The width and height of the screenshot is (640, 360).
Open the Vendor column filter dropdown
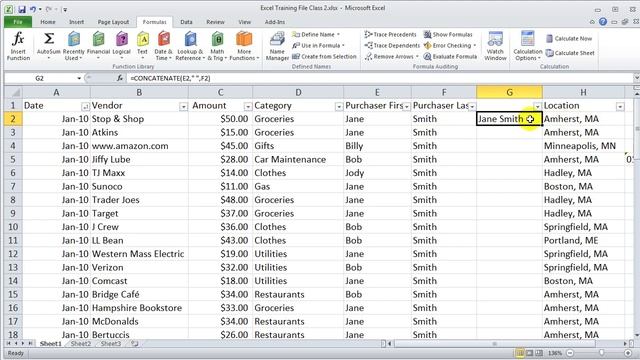click(183, 107)
